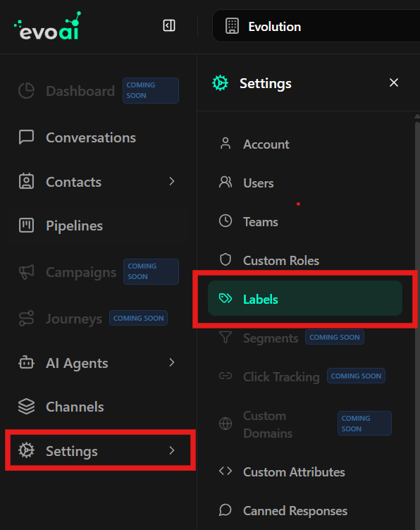
Task: Open the Conversations chat bubble icon
Action: pos(26,137)
